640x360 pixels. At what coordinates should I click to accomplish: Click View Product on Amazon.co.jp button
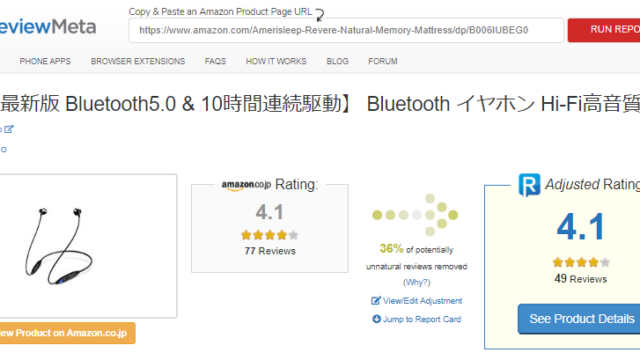(x=67, y=333)
